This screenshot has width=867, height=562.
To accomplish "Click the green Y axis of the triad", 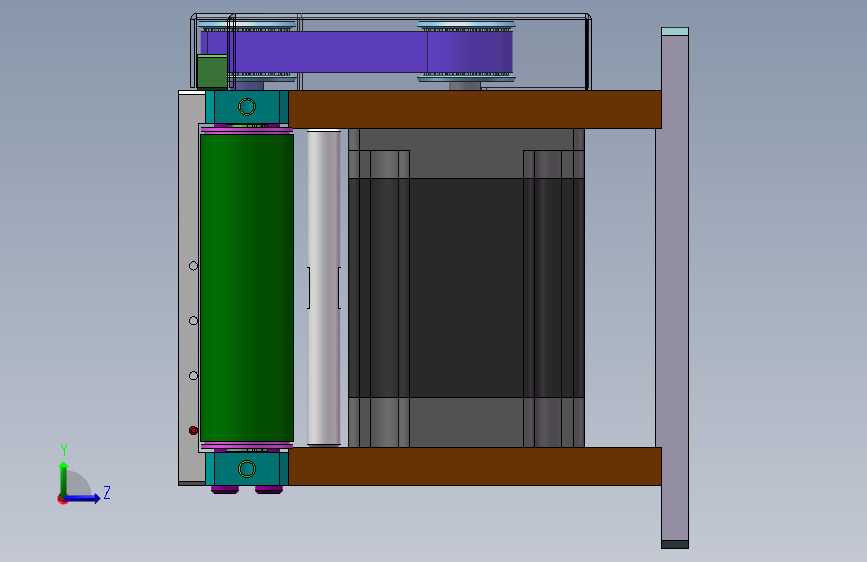I will (64, 478).
